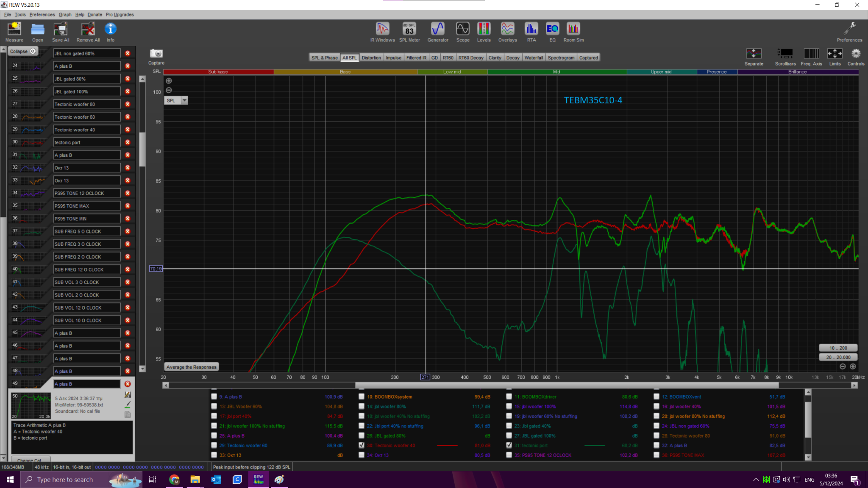
Task: Click horizontal graph scrollbar right arrow
Action: (854, 385)
